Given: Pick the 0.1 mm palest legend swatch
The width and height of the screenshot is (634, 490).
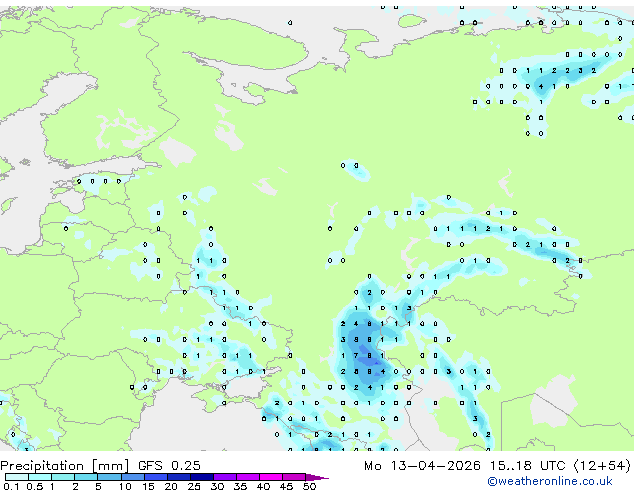Looking at the screenshot, I should pyautogui.click(x=17, y=477).
